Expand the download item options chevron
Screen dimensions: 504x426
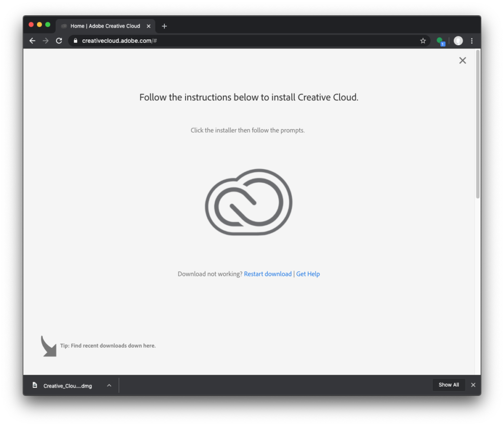click(109, 385)
